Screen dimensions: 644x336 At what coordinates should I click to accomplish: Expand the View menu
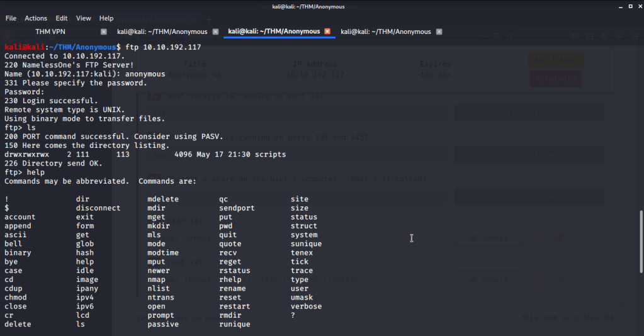coord(84,18)
